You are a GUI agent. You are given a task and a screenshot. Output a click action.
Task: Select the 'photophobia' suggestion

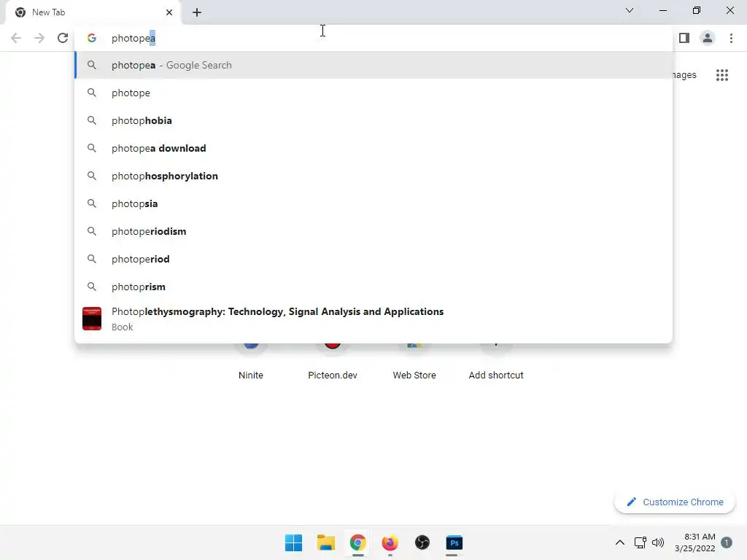click(373, 120)
